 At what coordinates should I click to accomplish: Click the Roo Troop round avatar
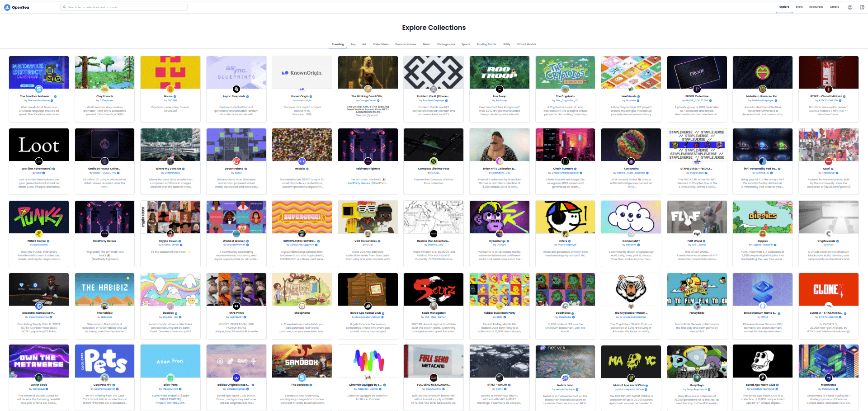click(500, 89)
